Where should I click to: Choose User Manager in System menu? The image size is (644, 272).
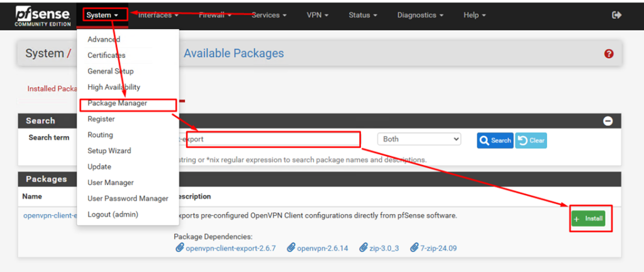pyautogui.click(x=111, y=183)
